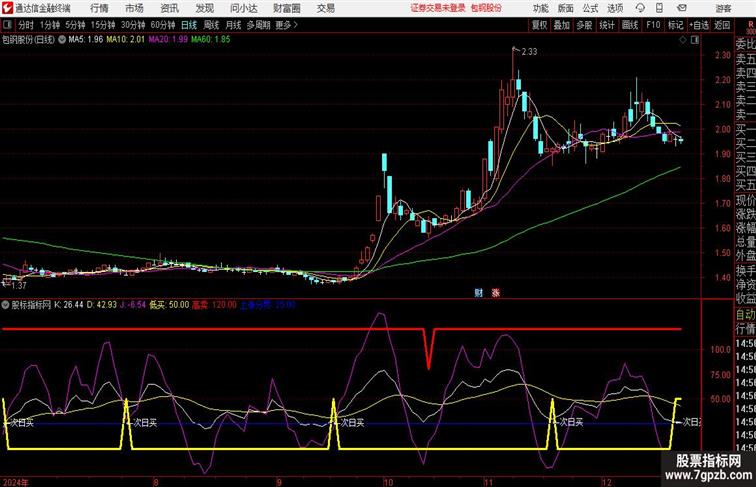
Task: Open the envelope messages icon
Action: point(681,8)
